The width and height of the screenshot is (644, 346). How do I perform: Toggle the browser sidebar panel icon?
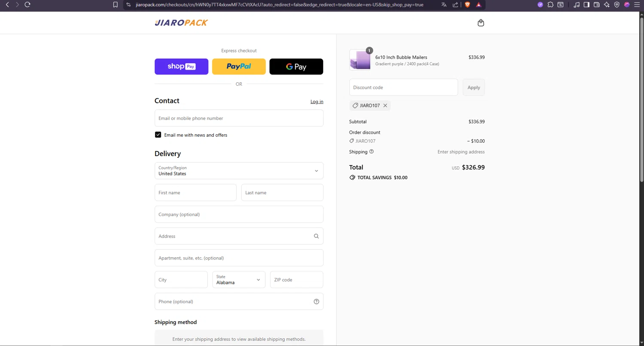[x=586, y=5]
